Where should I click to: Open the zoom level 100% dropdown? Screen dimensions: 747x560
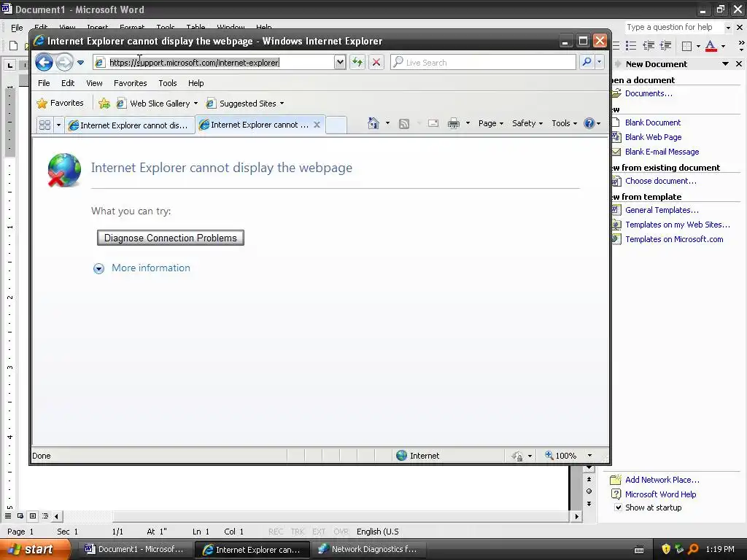589,456
